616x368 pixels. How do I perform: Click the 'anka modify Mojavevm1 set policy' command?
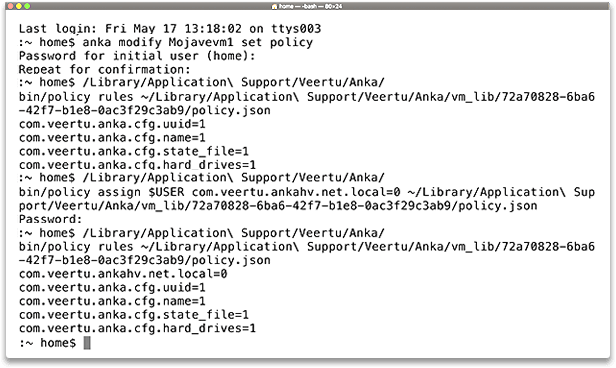(198, 42)
